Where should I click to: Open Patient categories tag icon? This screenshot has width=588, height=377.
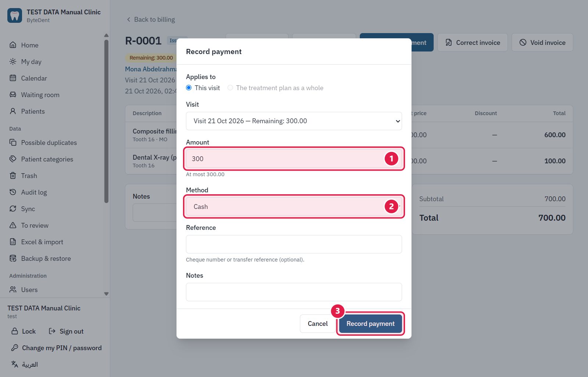(13, 159)
